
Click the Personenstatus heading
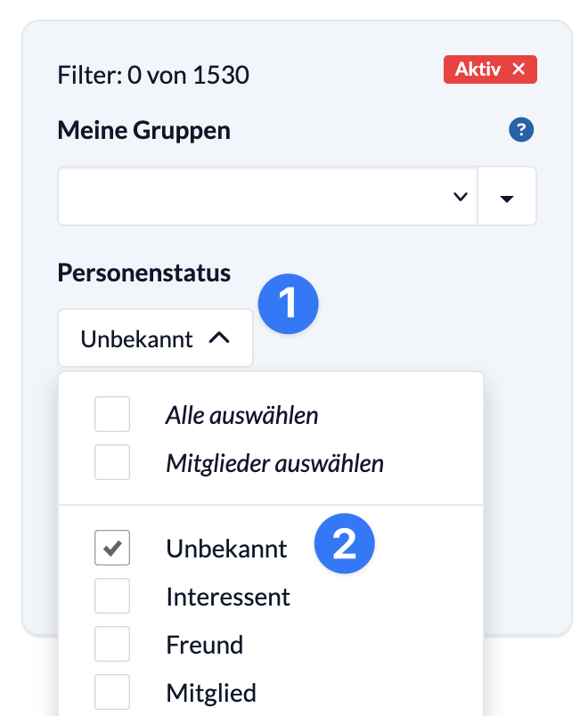(143, 273)
